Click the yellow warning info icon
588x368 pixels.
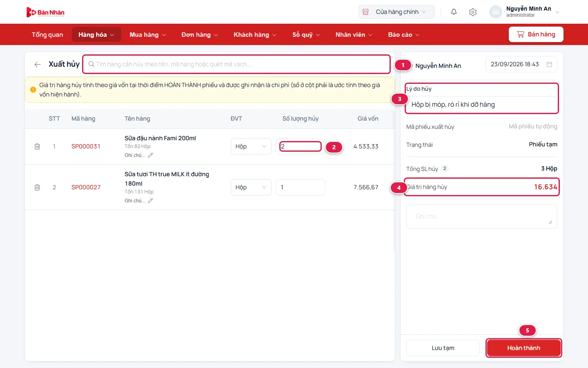pos(33,90)
